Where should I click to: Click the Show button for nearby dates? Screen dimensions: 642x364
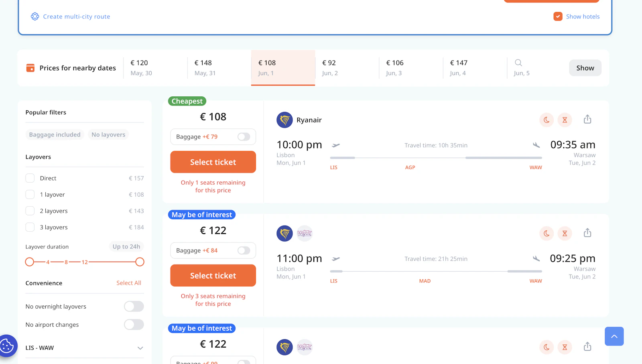point(585,68)
